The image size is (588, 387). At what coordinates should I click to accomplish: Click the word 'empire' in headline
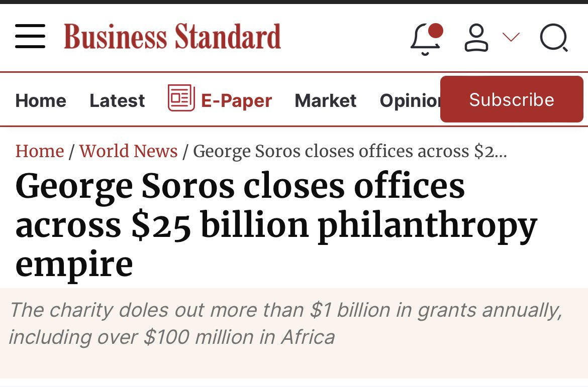coord(74,265)
